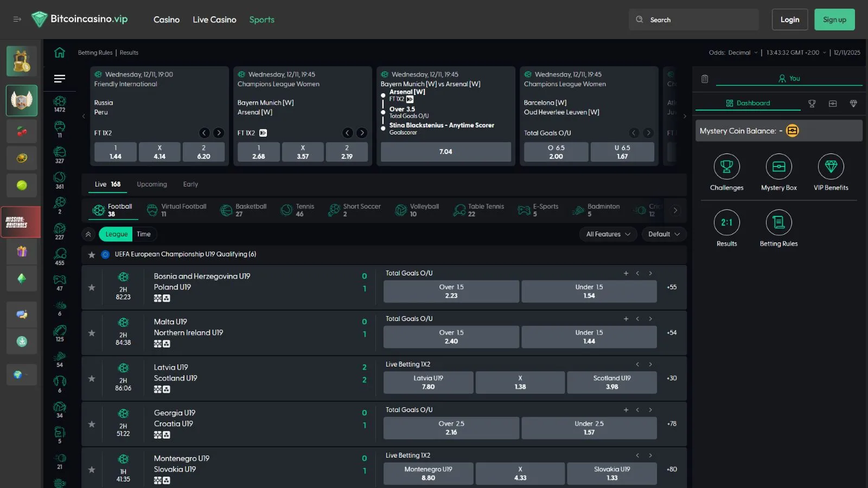Screen dimensions: 868x488
Task: Open VIP Benefits diamond icon
Action: coord(831,166)
